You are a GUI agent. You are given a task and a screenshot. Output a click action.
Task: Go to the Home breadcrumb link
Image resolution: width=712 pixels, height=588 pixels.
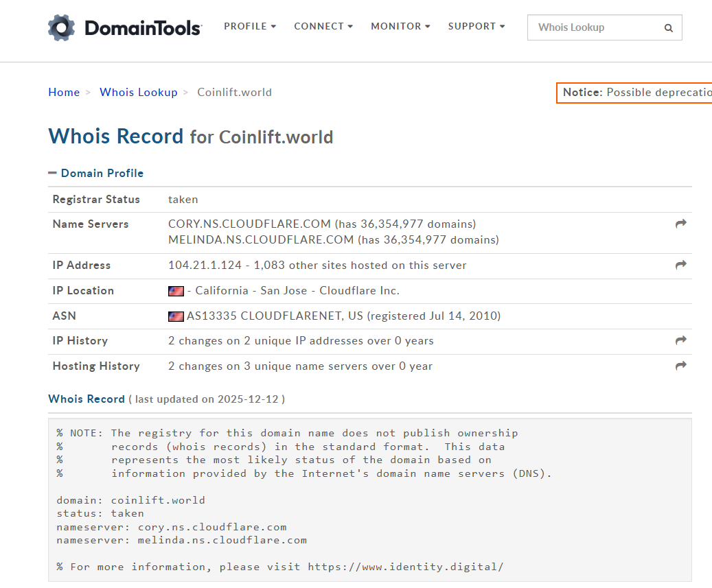[64, 92]
